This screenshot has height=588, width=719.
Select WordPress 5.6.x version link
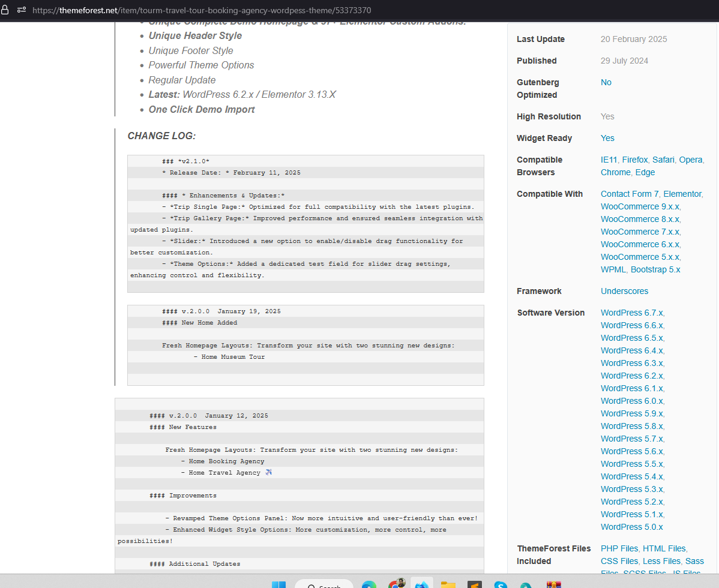(x=631, y=451)
